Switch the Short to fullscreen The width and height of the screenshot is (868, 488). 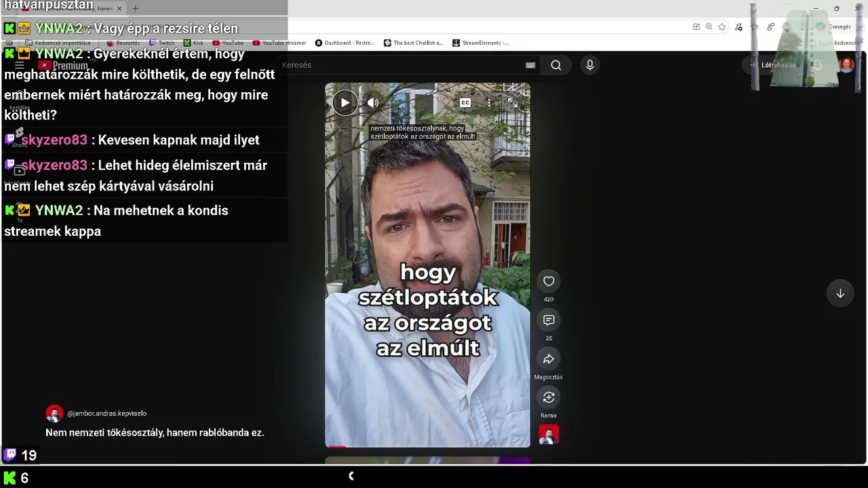click(513, 102)
